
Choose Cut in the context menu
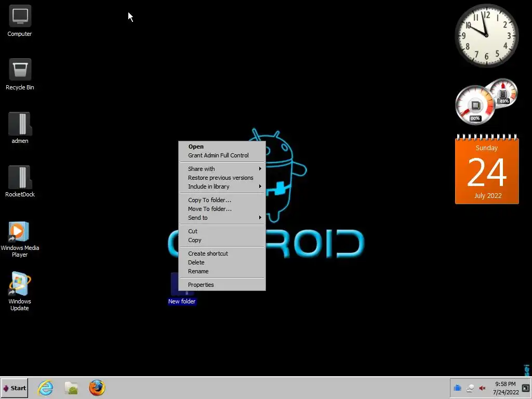(x=222, y=231)
